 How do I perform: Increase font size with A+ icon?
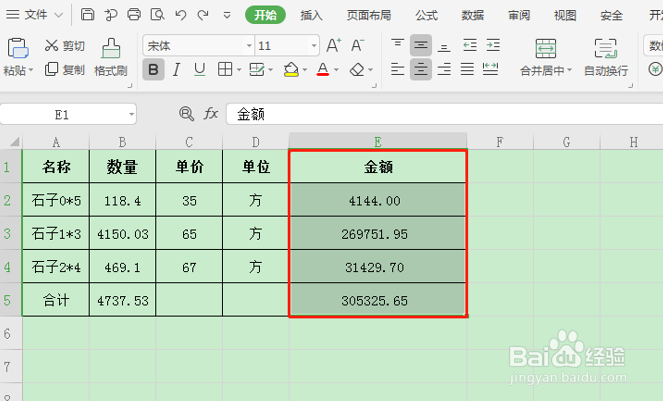click(x=333, y=45)
